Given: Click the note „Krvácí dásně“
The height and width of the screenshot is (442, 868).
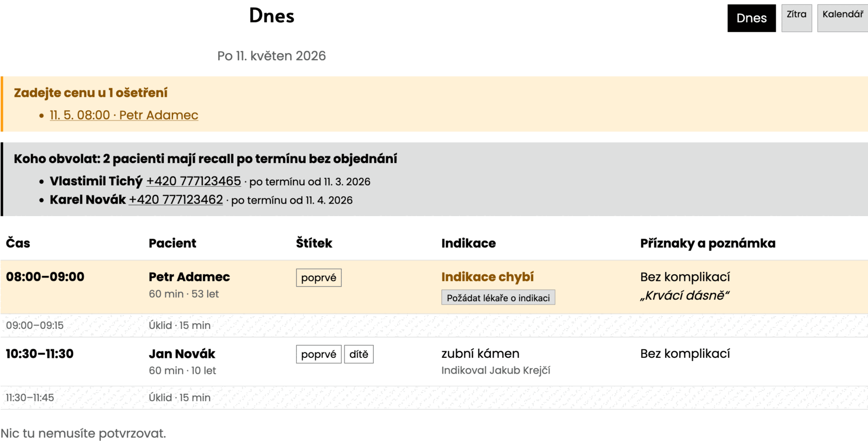Looking at the screenshot, I should coord(685,295).
